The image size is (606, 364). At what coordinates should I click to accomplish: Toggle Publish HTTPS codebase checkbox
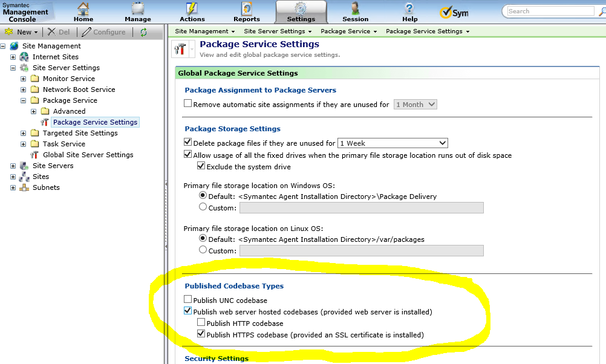[201, 334]
